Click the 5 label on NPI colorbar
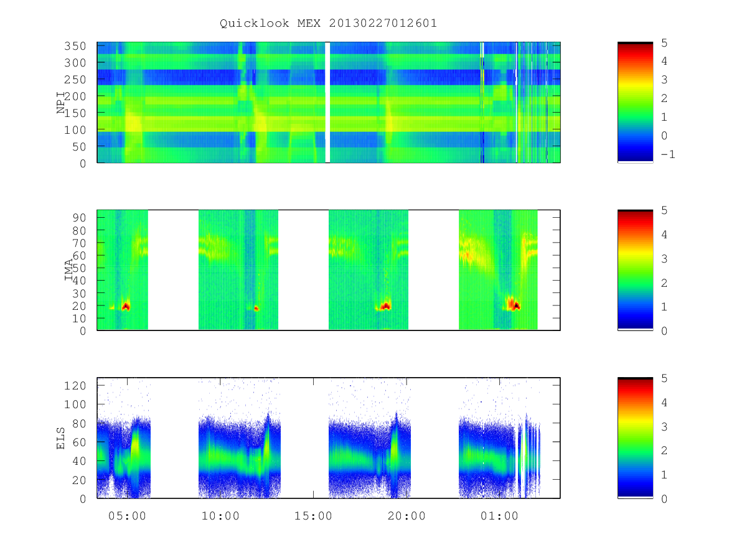Viewport: 747px width, 560px height. (664, 43)
